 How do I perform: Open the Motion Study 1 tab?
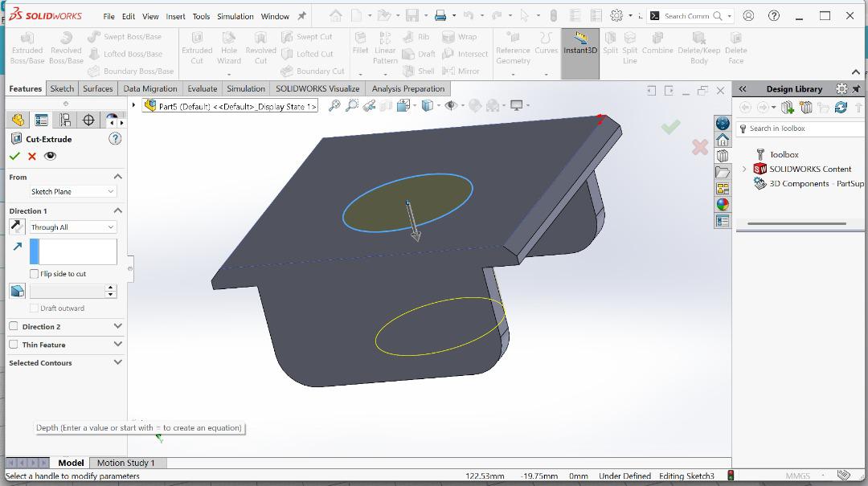click(x=125, y=463)
